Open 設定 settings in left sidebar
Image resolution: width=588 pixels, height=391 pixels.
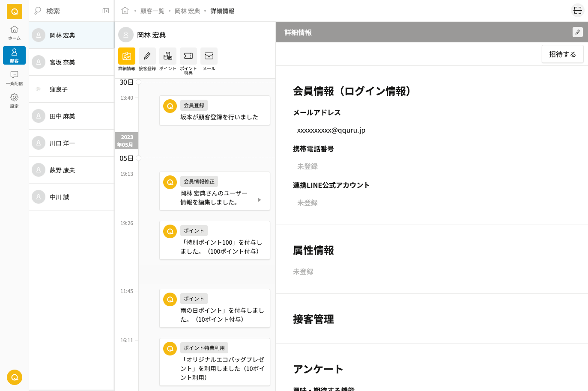[14, 101]
